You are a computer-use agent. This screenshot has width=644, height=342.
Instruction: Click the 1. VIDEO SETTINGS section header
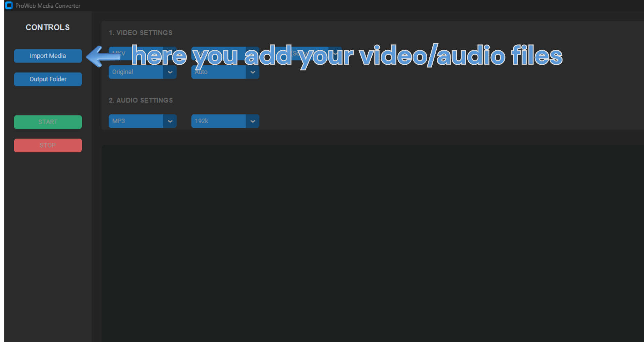click(x=141, y=33)
